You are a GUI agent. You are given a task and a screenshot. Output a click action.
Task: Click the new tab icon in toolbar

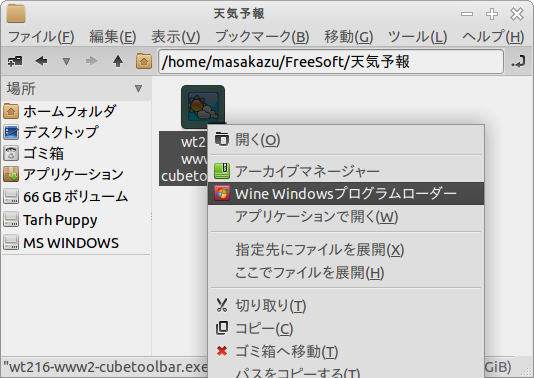[15, 62]
